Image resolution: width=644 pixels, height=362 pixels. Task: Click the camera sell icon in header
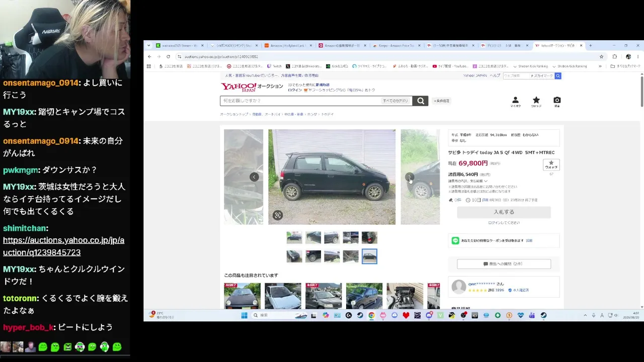[557, 102]
